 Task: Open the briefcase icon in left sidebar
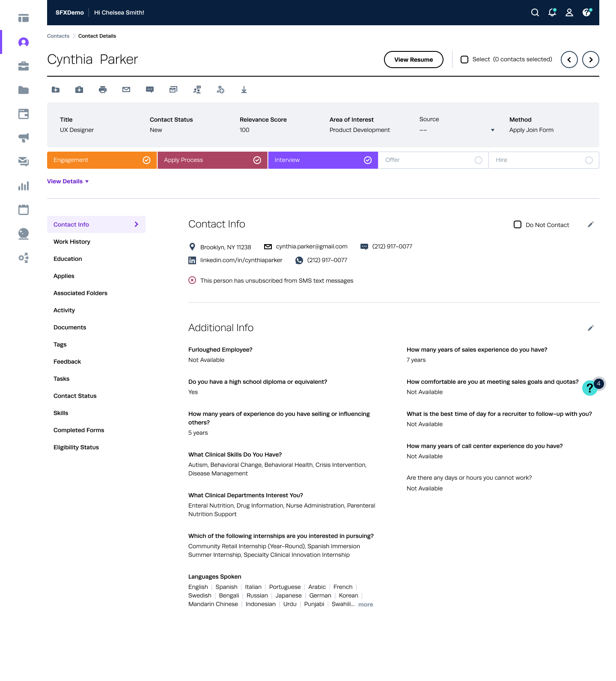24,66
